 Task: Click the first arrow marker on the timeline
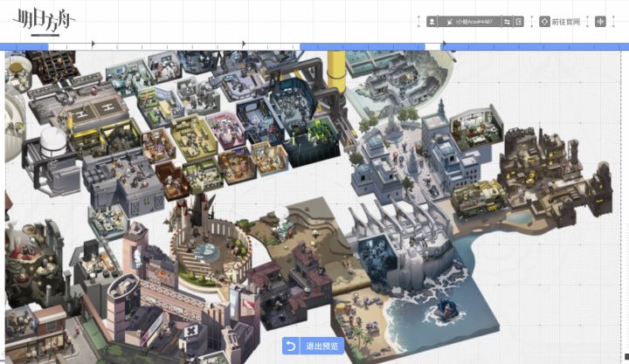tap(93, 44)
